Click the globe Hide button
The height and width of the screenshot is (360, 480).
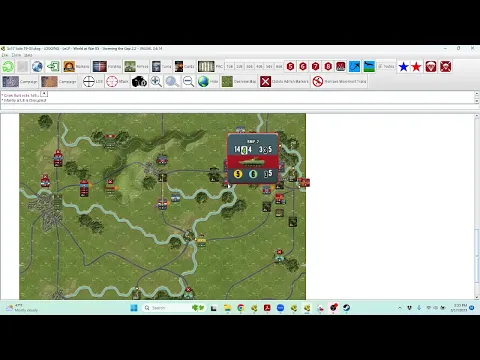point(208,81)
